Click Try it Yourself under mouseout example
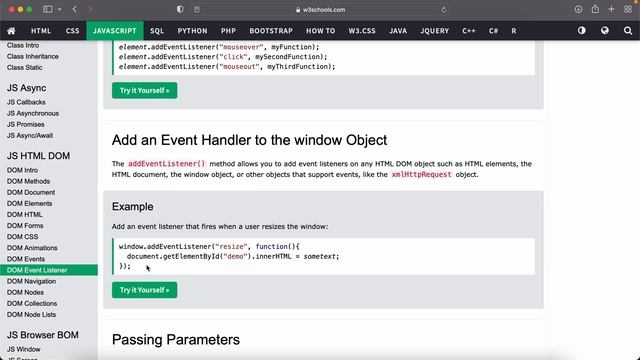 [x=144, y=90]
